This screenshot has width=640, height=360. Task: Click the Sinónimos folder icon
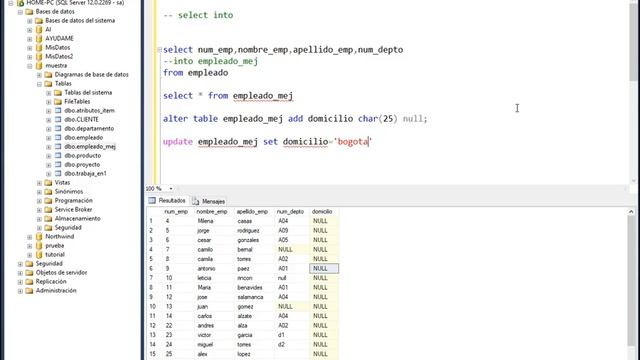[49, 192]
